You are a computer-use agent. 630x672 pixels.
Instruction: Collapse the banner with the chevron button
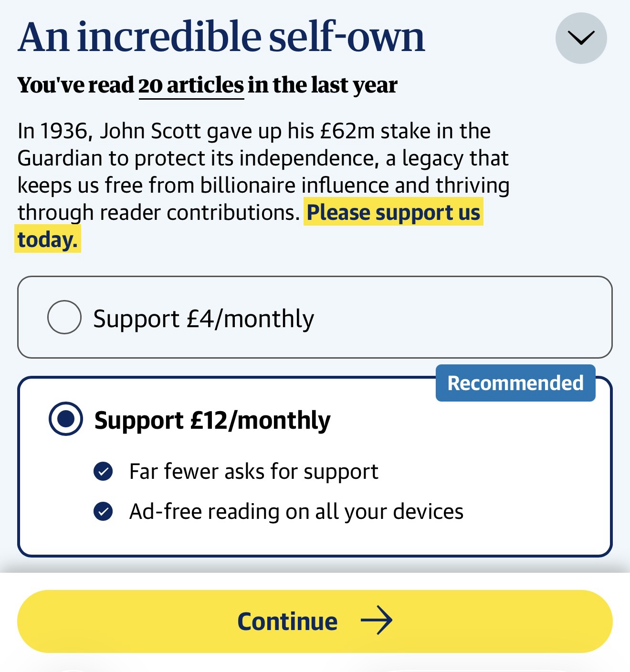[581, 38]
